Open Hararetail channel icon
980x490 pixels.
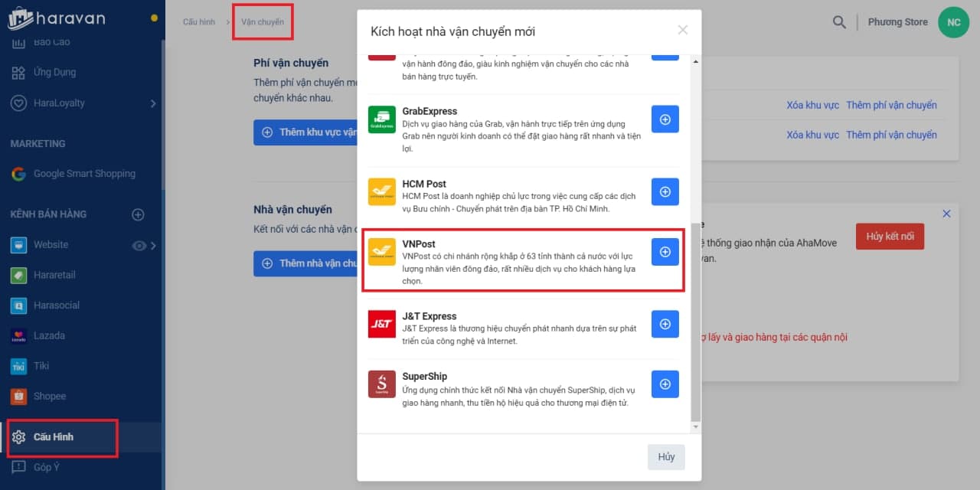coord(19,275)
